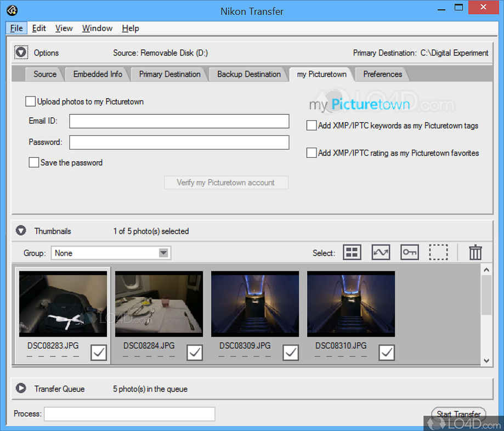The image size is (504, 431).
Task: Collapse the Options panel arrow
Action: 21,53
